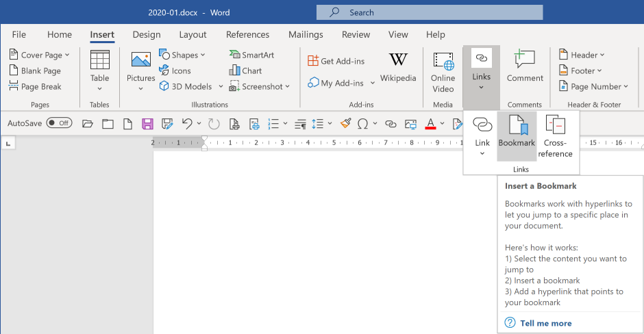Switch to the References tab
Viewport: 644px width, 334px height.
[x=247, y=34]
